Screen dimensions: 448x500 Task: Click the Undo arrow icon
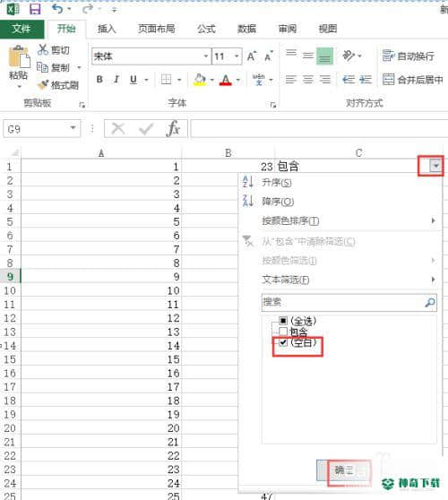point(57,9)
